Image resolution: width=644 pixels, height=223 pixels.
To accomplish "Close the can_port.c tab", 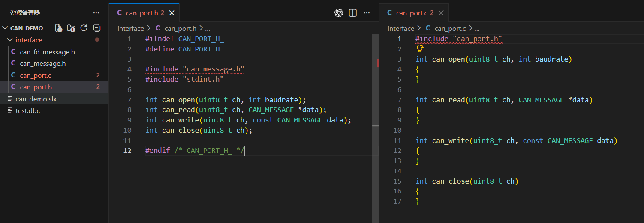I will (441, 13).
